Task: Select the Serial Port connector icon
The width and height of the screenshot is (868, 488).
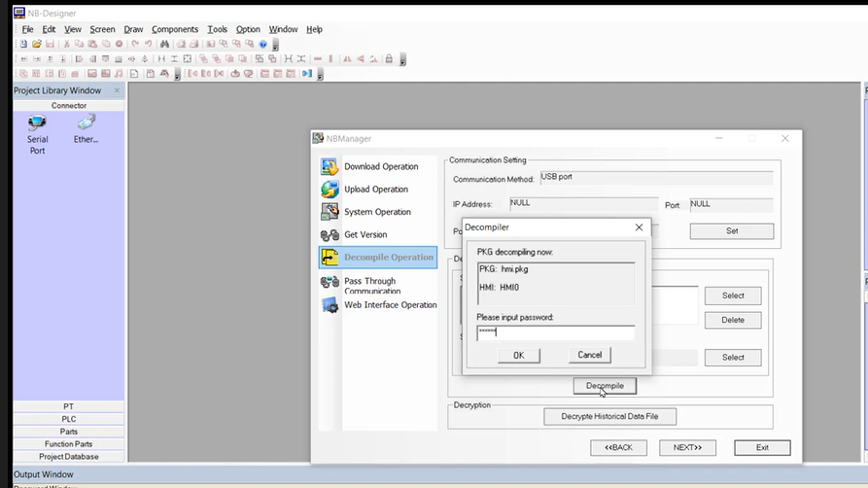Action: [x=37, y=123]
